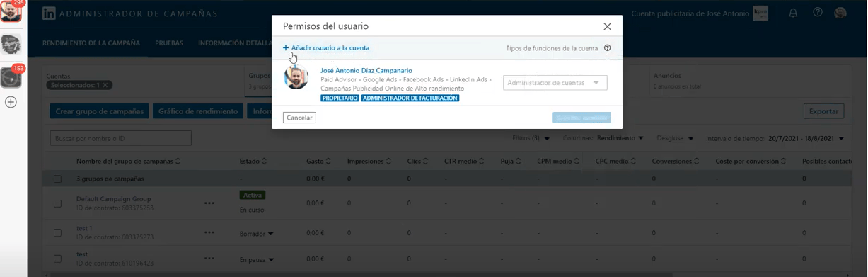Screen dimensions: 868x277
Task: Click Crear grupo de campañas button
Action: (x=100, y=111)
